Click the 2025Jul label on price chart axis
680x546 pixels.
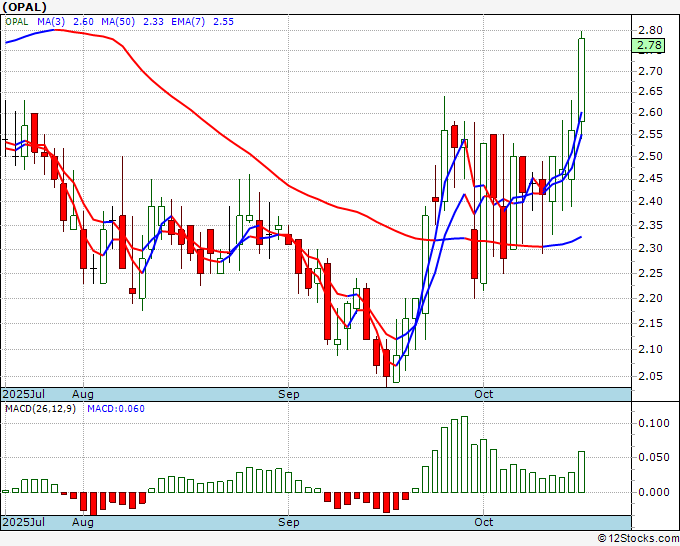[x=24, y=394]
